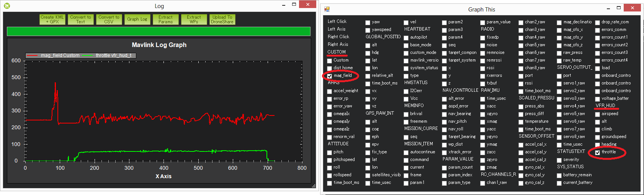The width and height of the screenshot is (644, 195).
Task: Tick the pitch checkbox under ATTITUDE
Action: (330, 153)
